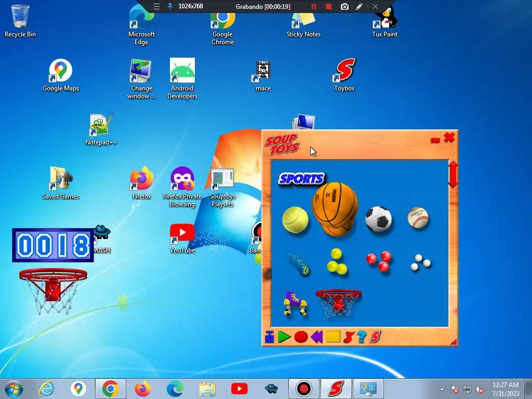Open the recorder pencil annotation tool
Image resolution: width=532 pixels, height=399 pixels.
360,6
